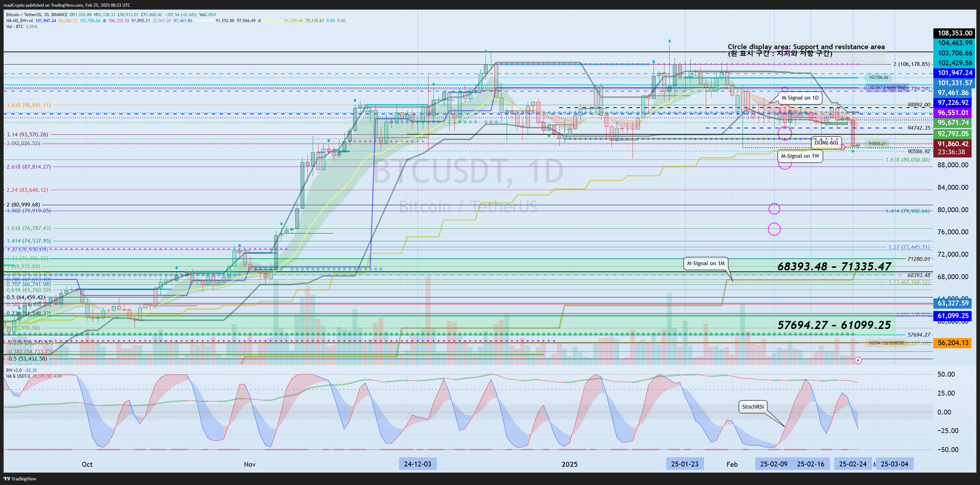Select the Circle display area annotation text

pos(806,50)
